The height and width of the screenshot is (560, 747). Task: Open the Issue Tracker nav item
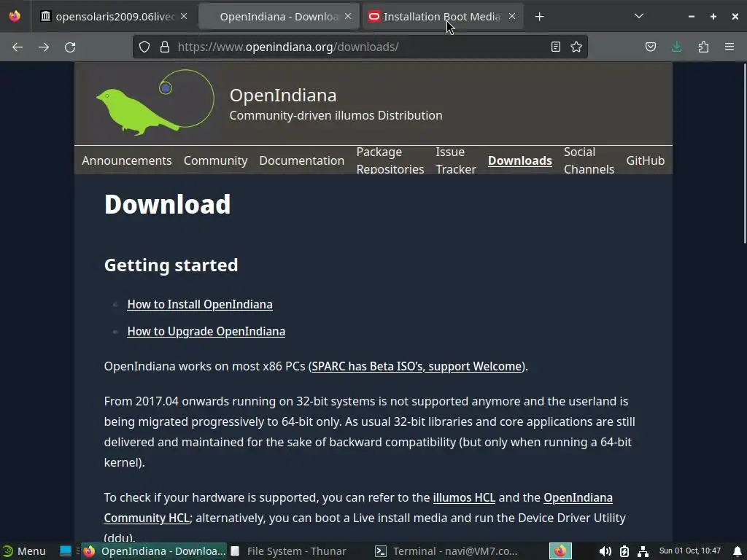click(456, 160)
